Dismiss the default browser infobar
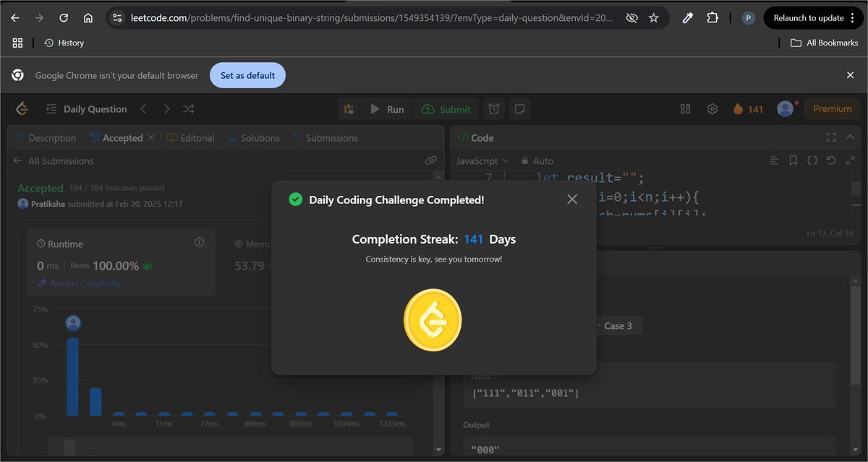The height and width of the screenshot is (462, 868). (x=851, y=75)
